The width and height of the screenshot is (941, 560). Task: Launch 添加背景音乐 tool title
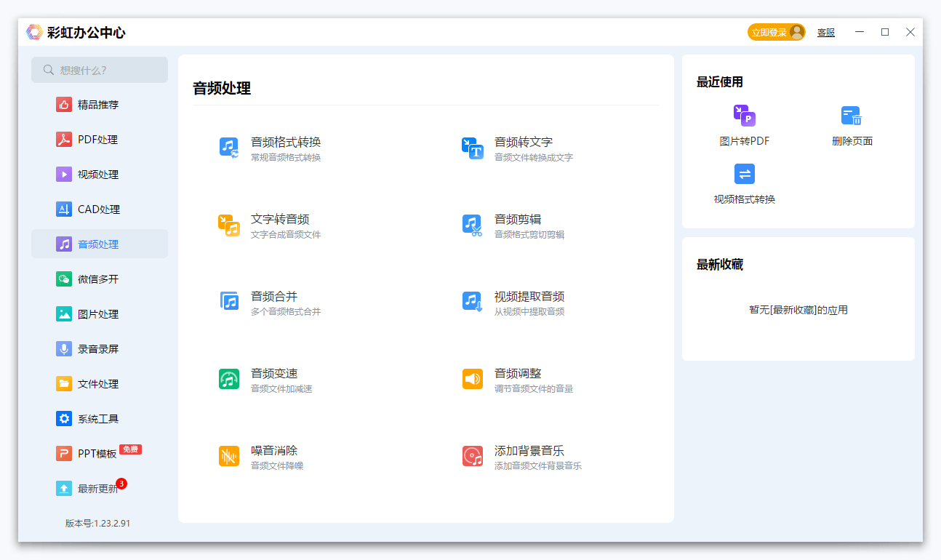point(529,450)
